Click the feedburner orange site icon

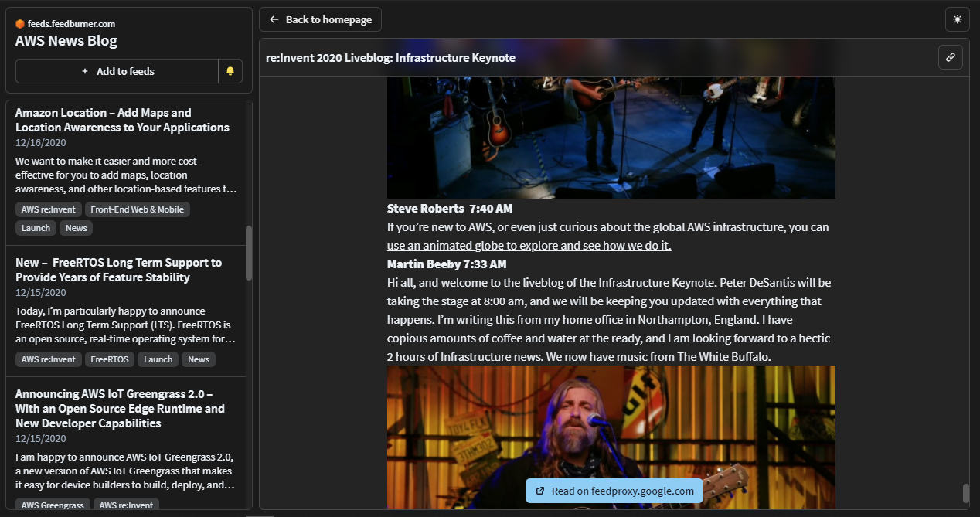20,24
